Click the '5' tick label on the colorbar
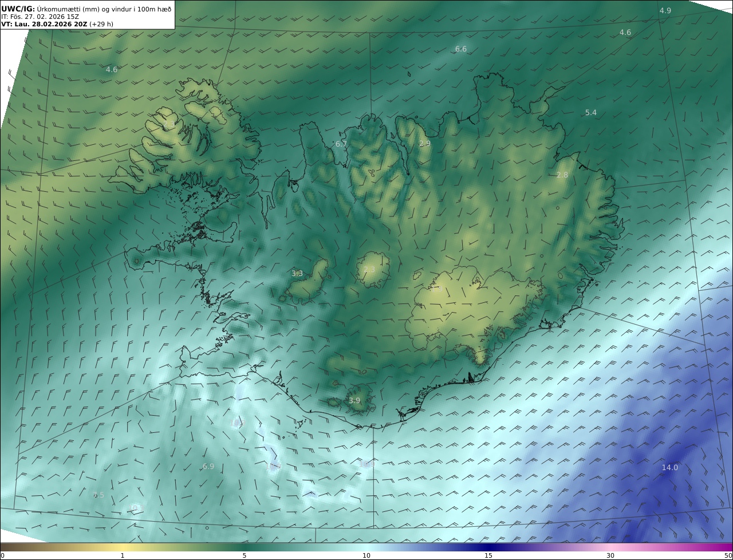 click(245, 555)
